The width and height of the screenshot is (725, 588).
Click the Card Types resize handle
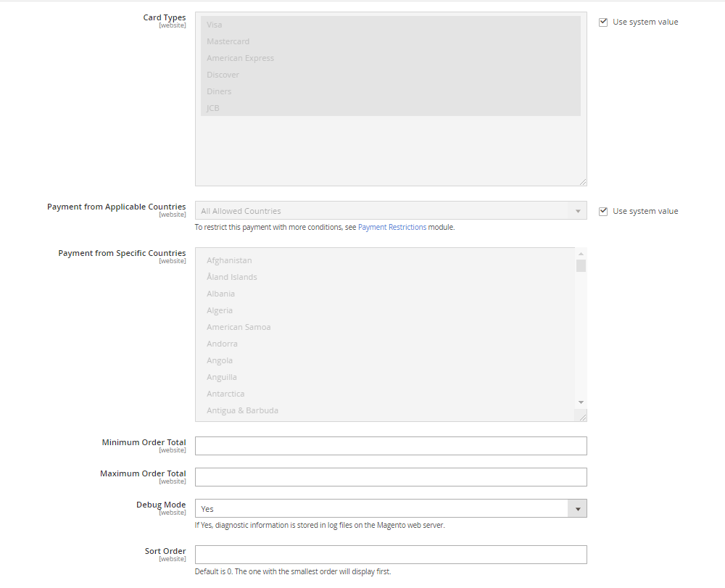[583, 182]
